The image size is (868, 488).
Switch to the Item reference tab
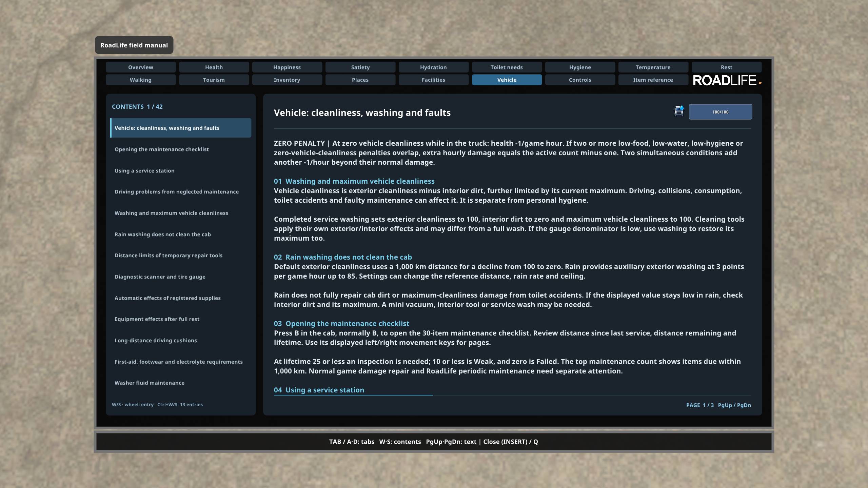[x=653, y=80]
